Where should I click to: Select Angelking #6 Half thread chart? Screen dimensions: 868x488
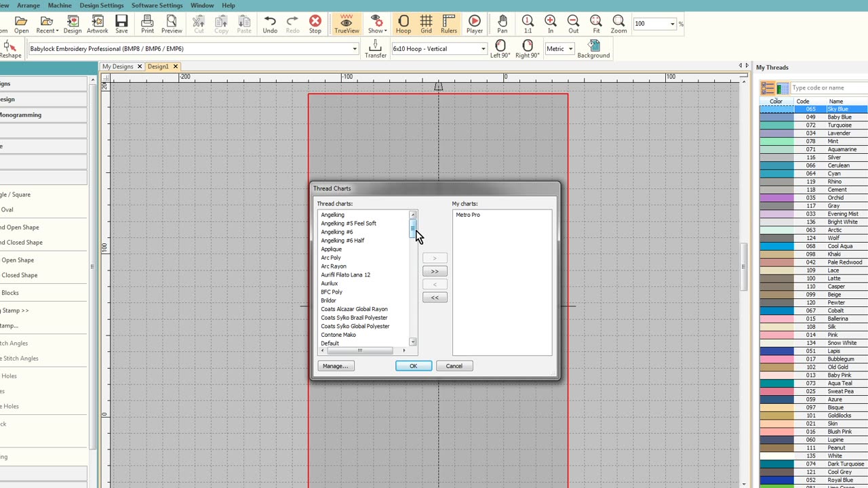tap(342, 241)
